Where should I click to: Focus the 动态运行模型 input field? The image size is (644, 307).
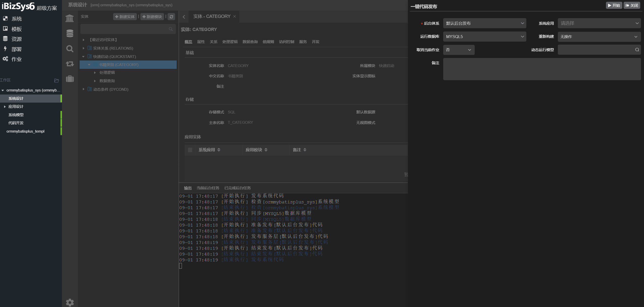[599, 50]
